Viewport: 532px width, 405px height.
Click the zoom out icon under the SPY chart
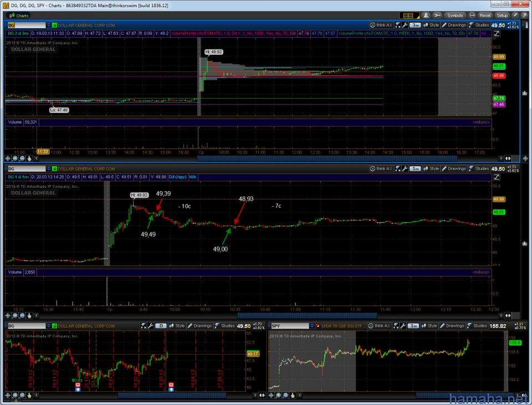(x=285, y=395)
